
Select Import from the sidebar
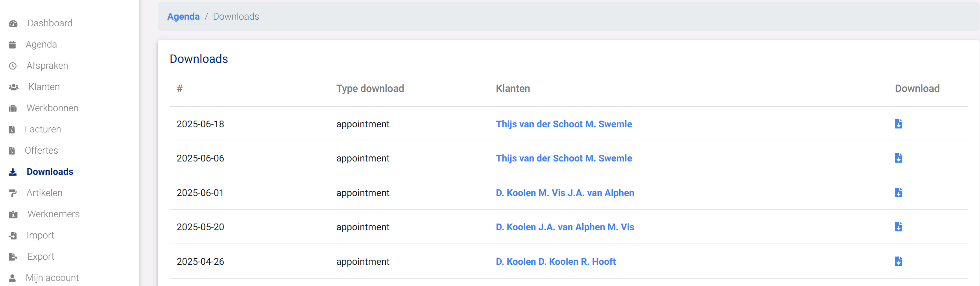40,235
